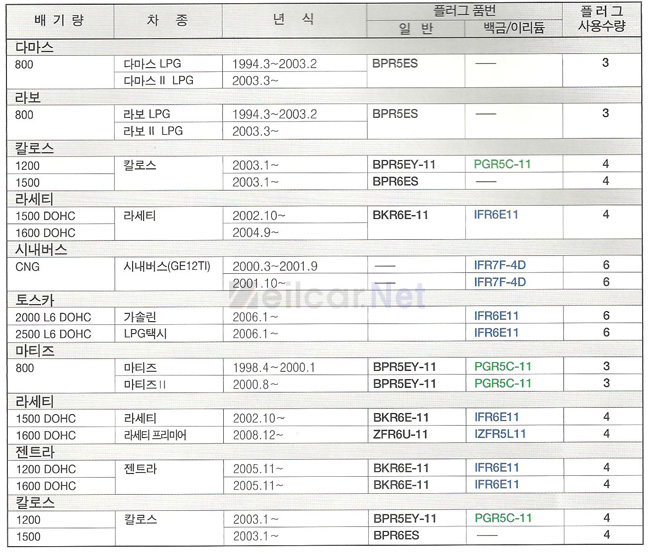Screen dimensions: 648x554
Task: Select the year range 2000.3~2001.9
Action: pos(275,266)
